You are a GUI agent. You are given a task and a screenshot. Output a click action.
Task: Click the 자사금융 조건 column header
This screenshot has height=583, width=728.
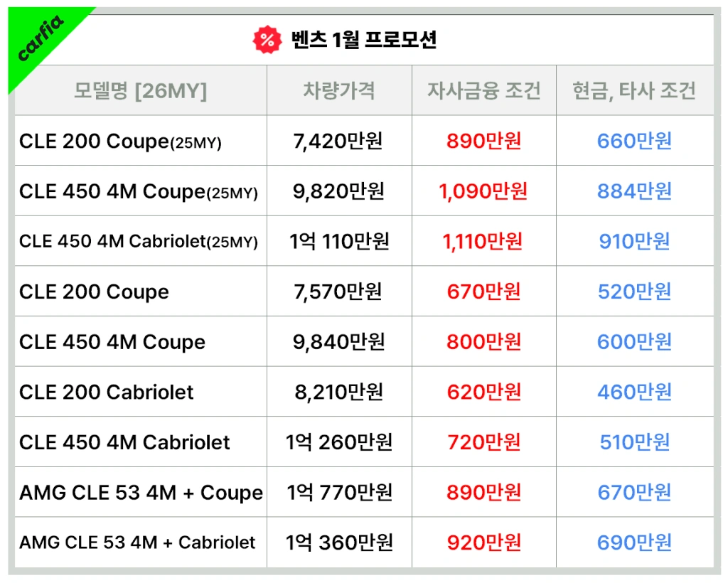[483, 90]
